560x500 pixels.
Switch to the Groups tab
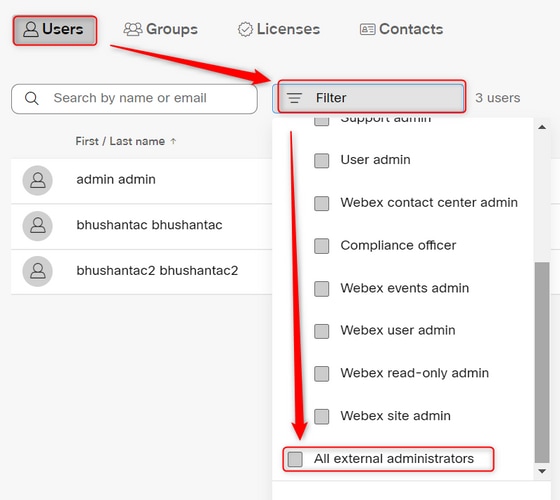[161, 29]
